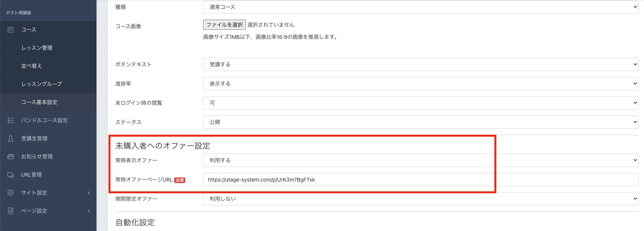Screen dimensions: 644x231
Task: Change the ステータス dropdown from 公開
Action: click(420, 122)
